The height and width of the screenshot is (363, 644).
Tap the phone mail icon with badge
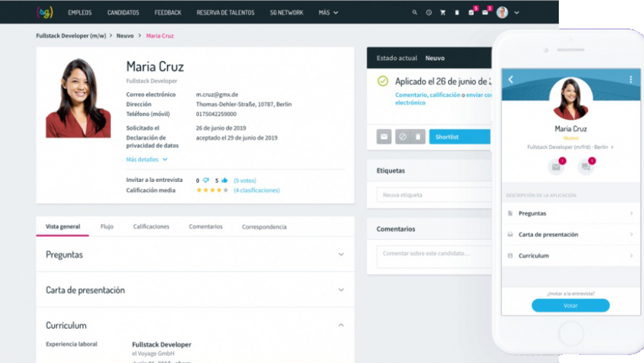coord(557,167)
